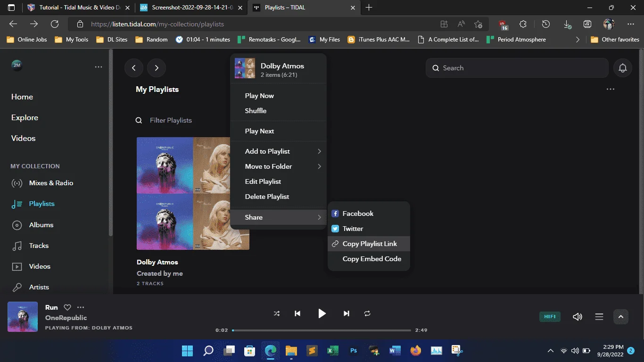Open the volume speaker control
The height and width of the screenshot is (362, 644).
coord(578,317)
